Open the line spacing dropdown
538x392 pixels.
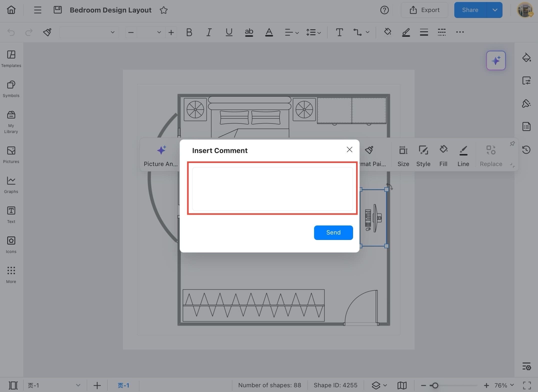(313, 32)
